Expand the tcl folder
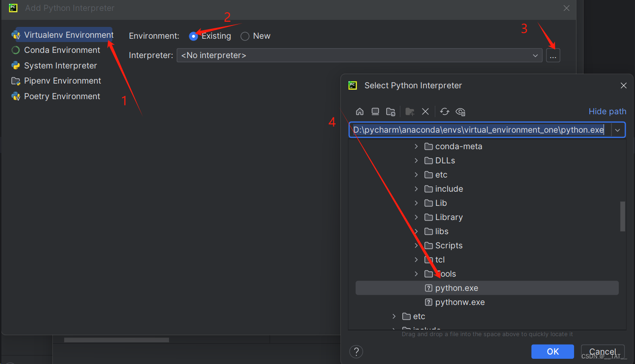Viewport: 635px width, 364px height. (x=416, y=260)
